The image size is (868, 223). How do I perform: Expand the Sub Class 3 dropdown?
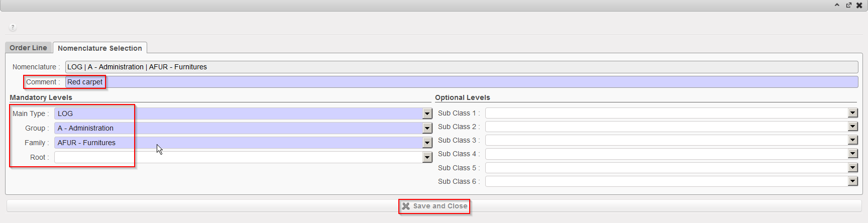pyautogui.click(x=853, y=140)
